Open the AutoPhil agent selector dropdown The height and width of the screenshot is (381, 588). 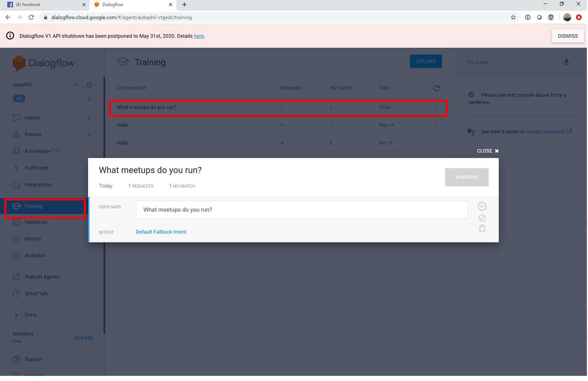pos(76,84)
